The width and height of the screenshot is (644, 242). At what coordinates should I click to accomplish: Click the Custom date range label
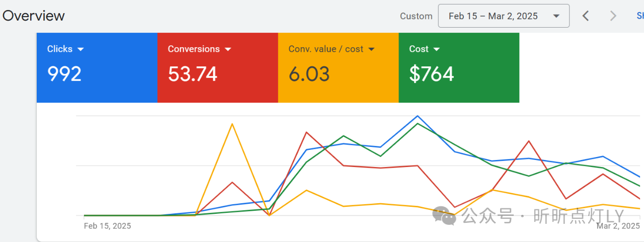click(x=416, y=16)
